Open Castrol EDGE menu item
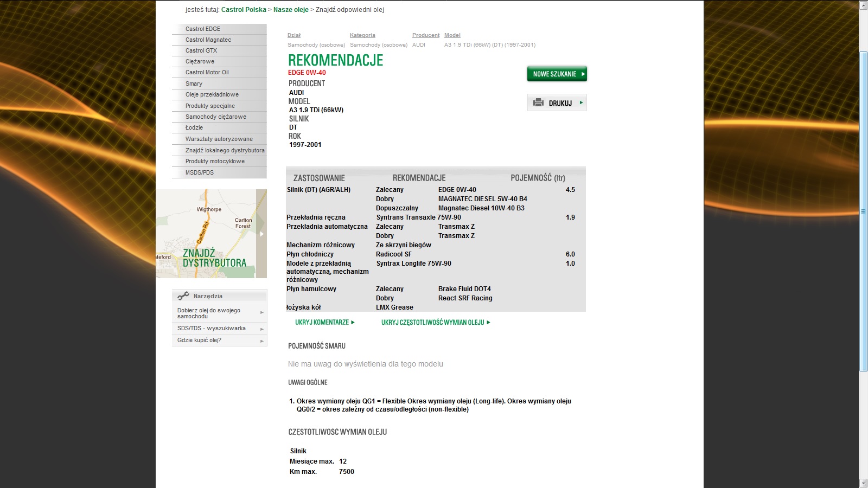 tap(219, 29)
